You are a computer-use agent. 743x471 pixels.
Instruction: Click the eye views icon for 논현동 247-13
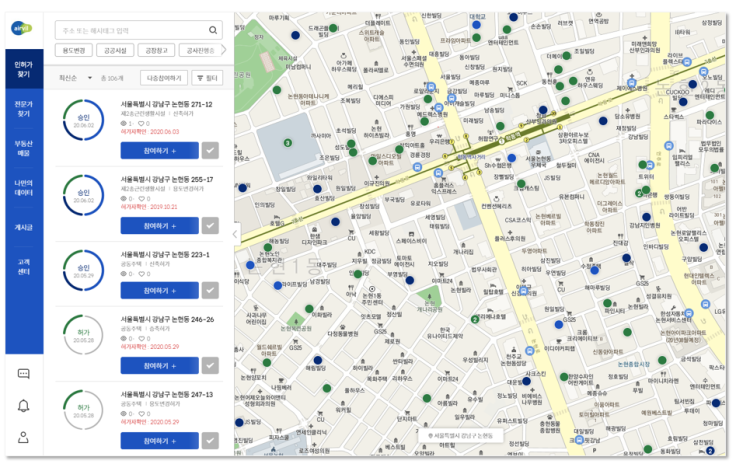click(124, 414)
